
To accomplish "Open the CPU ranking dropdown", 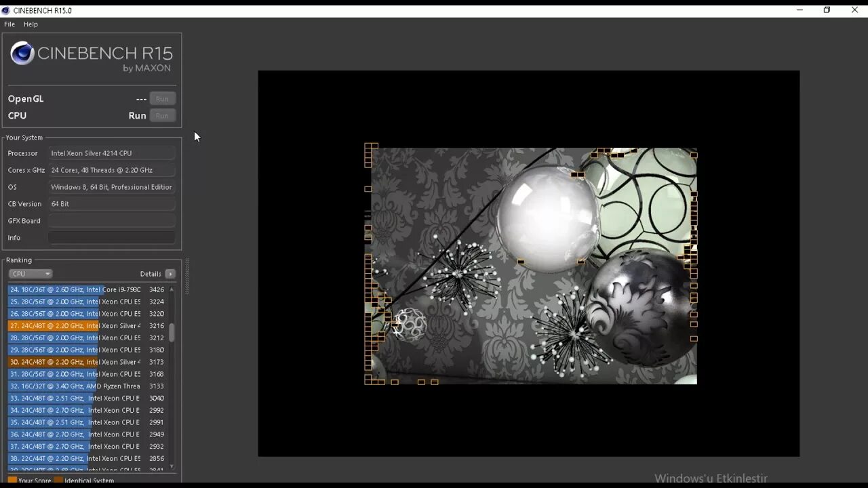I will pyautogui.click(x=30, y=274).
